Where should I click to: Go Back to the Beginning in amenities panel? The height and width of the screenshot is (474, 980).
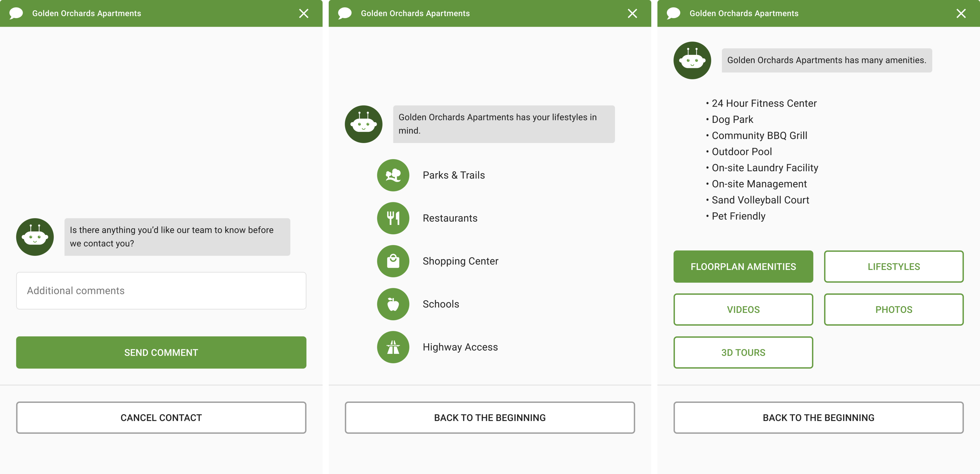point(818,417)
